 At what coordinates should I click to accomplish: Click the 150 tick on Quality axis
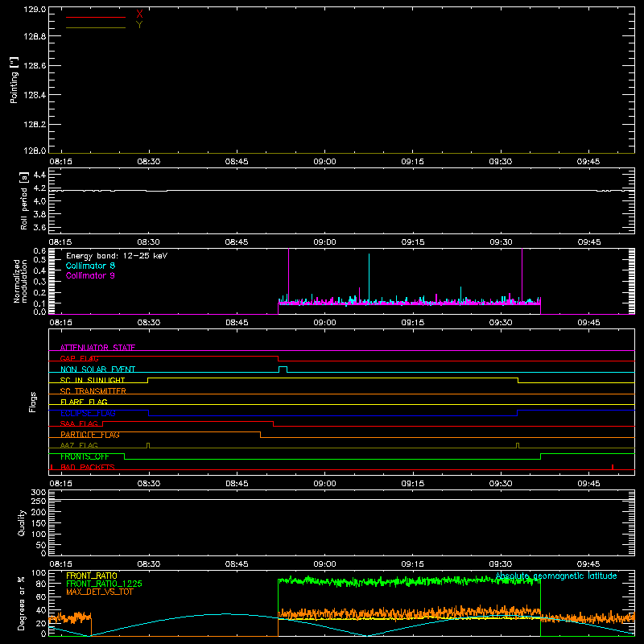[x=38, y=523]
